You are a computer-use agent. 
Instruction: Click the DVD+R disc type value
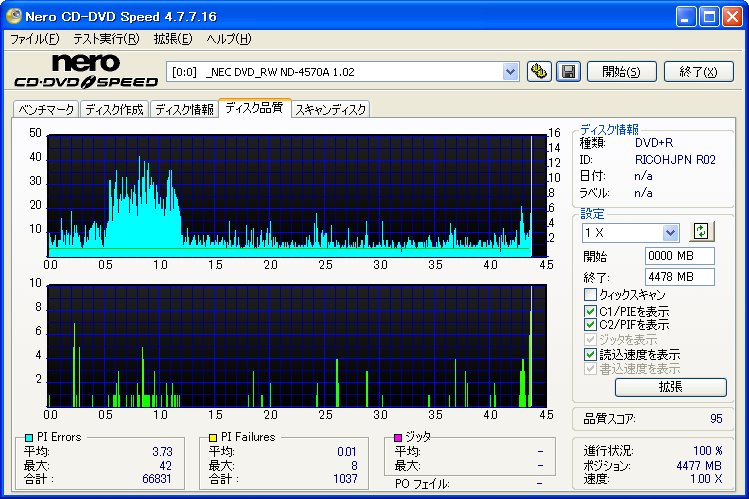653,143
